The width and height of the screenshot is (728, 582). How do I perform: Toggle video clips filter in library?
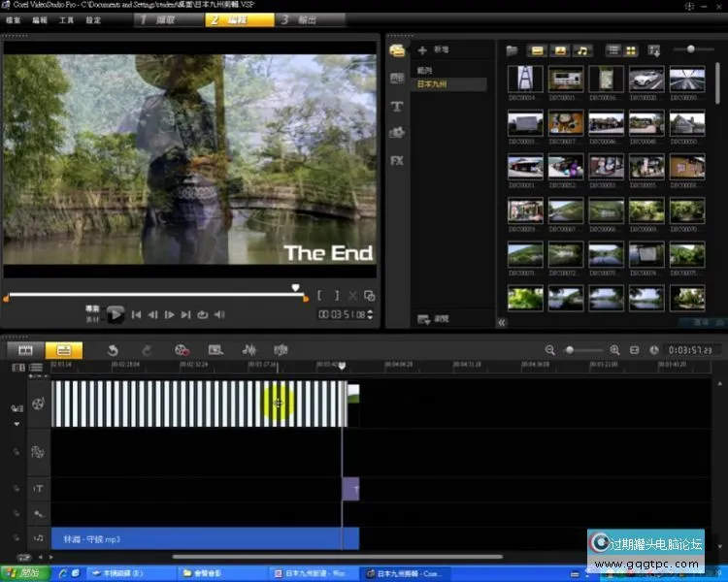537,49
